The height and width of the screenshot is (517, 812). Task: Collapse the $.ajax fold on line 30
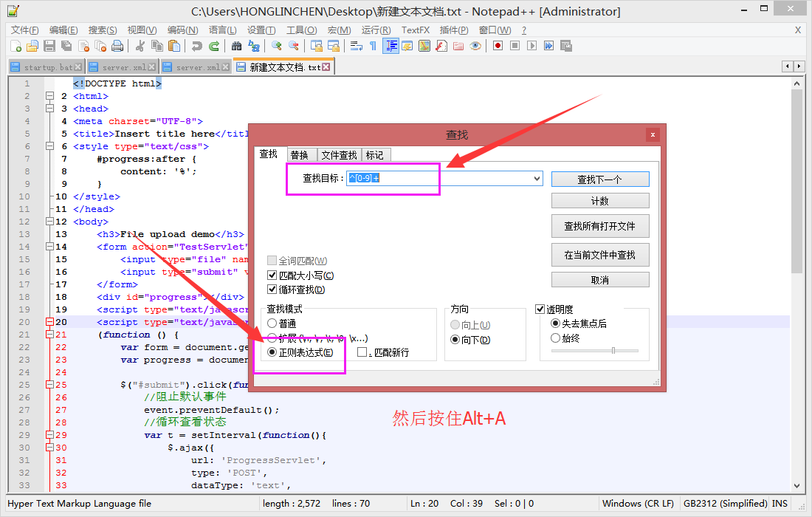(x=49, y=447)
